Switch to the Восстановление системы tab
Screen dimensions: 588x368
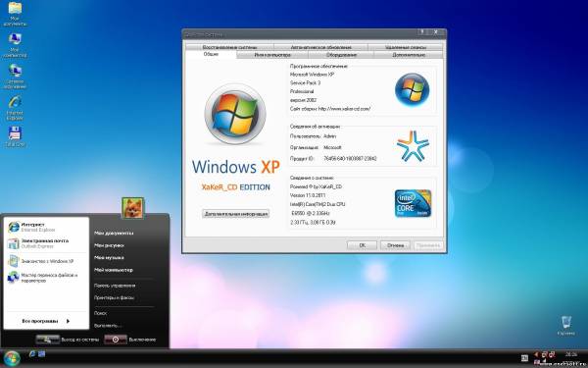tap(229, 47)
